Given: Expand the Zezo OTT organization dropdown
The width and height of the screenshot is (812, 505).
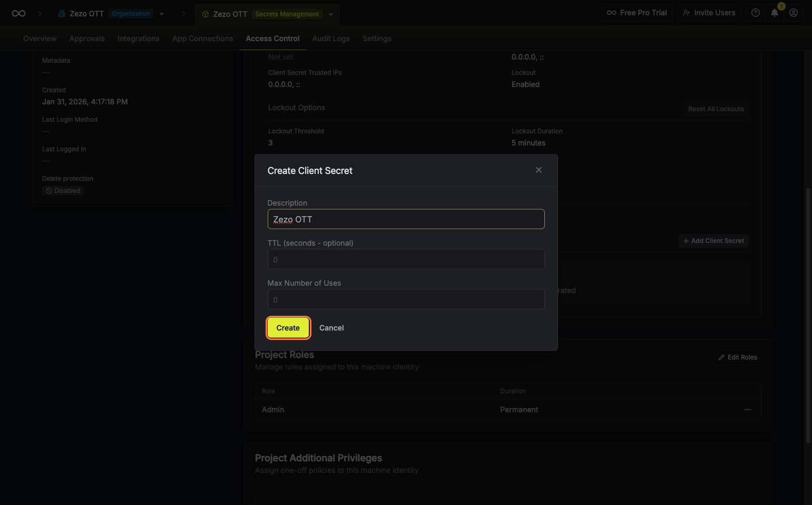Looking at the screenshot, I should [162, 14].
